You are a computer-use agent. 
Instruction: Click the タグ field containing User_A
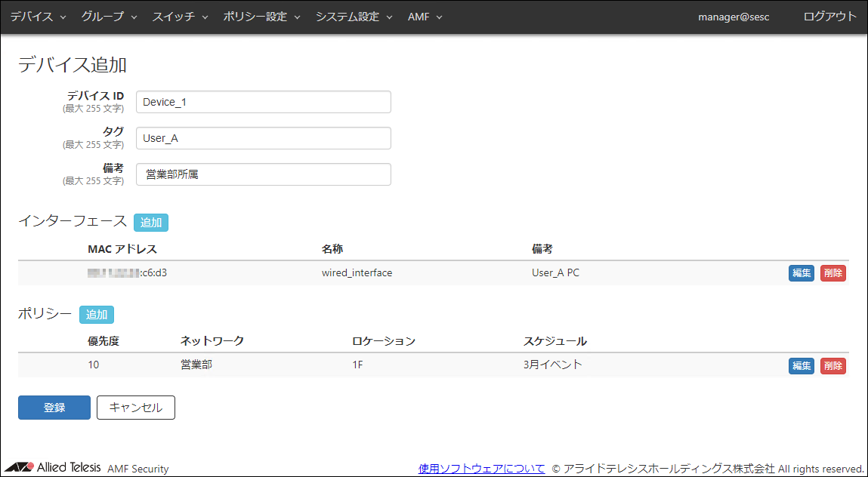[263, 138]
